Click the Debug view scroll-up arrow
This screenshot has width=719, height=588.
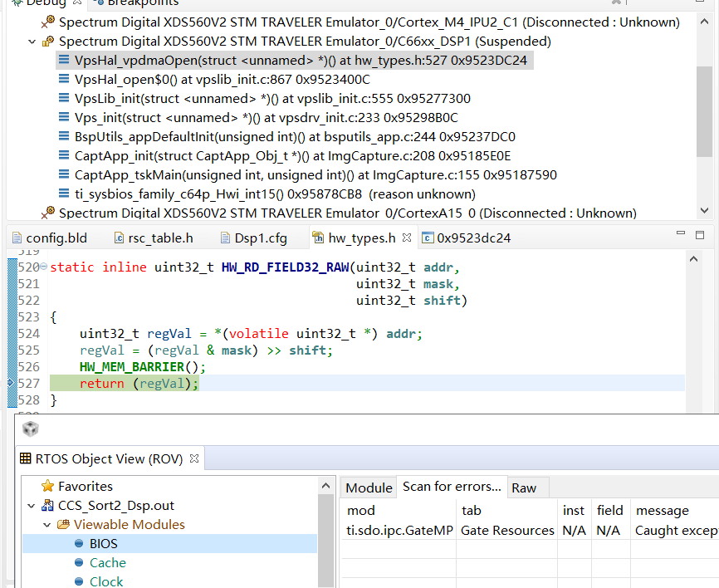pos(704,21)
